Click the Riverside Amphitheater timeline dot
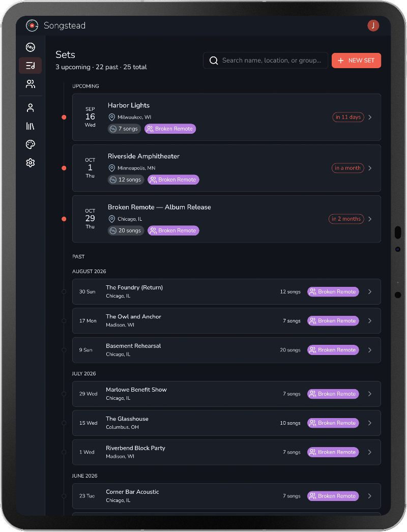The width and height of the screenshot is (407, 532). pyautogui.click(x=64, y=168)
